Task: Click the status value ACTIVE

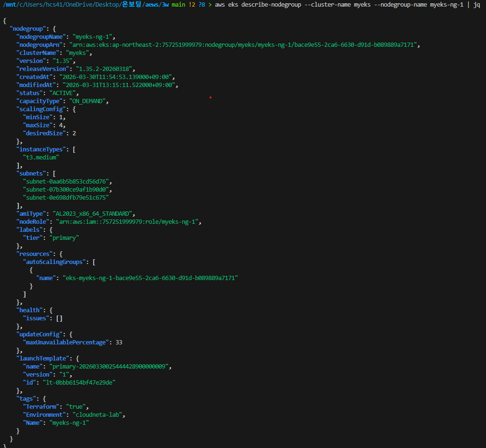Action: coord(62,93)
